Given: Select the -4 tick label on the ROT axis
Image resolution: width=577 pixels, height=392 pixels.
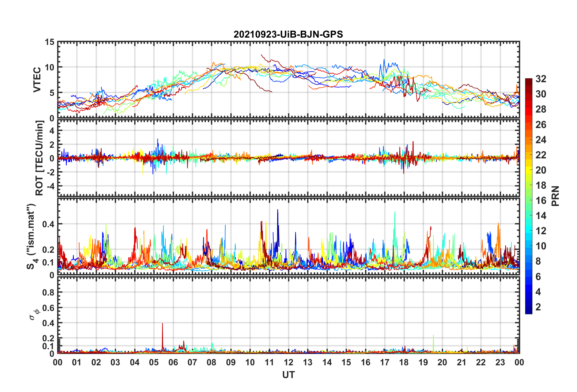Looking at the screenshot, I should (50, 186).
